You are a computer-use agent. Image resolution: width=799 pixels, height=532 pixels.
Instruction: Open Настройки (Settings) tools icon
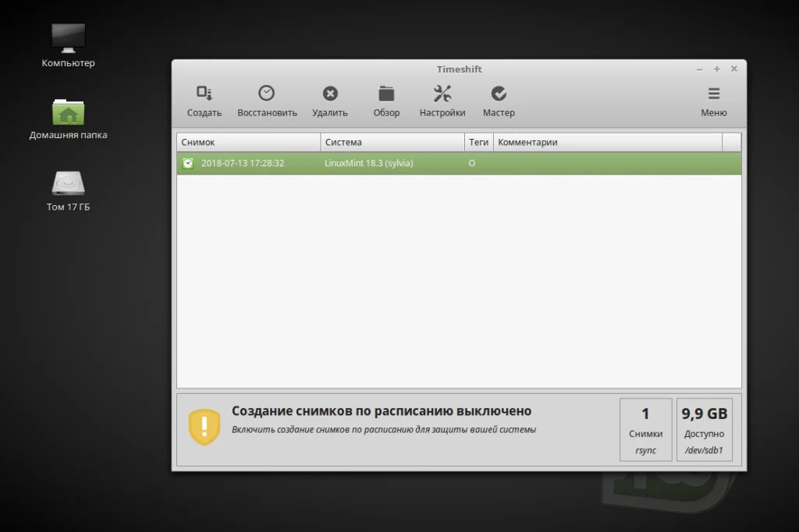[x=442, y=101]
